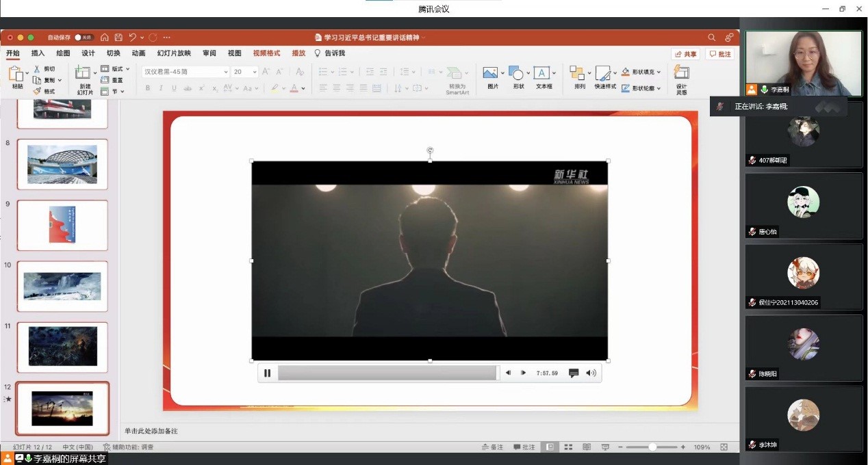Insert a new slide with 新建幻灯片
The height and width of the screenshot is (465, 868).
pyautogui.click(x=84, y=81)
